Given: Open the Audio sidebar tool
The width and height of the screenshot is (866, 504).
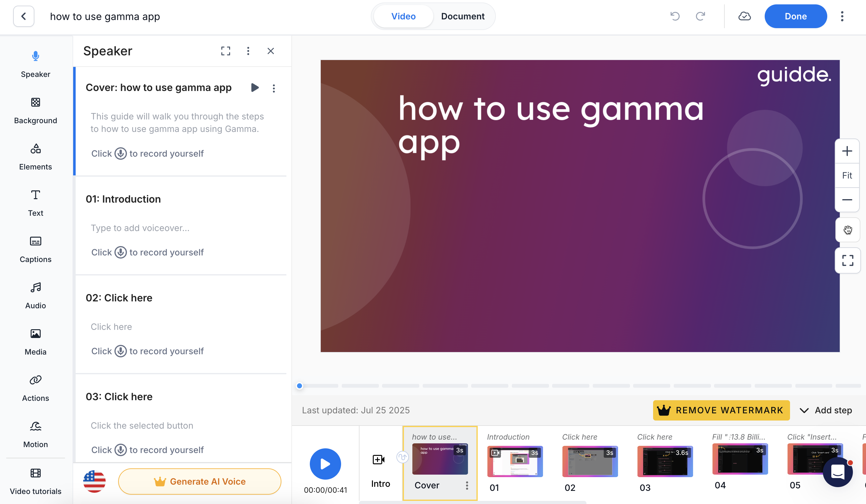Looking at the screenshot, I should (35, 296).
